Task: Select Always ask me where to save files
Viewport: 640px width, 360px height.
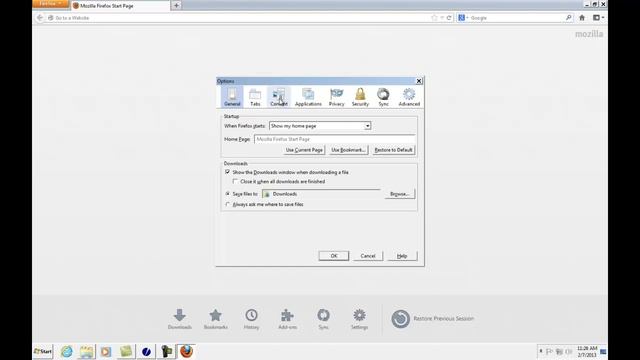Action: click(227, 204)
